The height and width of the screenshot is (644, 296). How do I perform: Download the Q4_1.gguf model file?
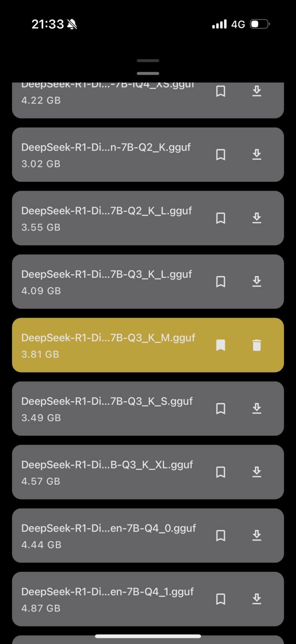(x=257, y=599)
